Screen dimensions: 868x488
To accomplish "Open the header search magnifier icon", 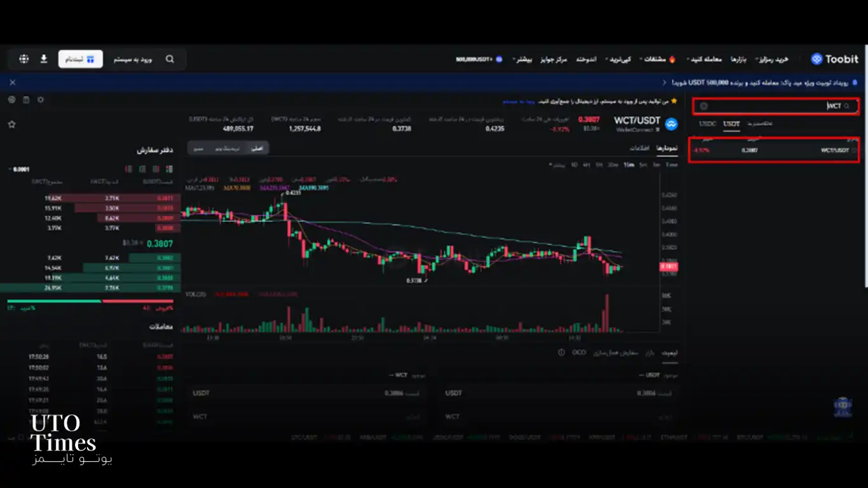I will (x=170, y=59).
